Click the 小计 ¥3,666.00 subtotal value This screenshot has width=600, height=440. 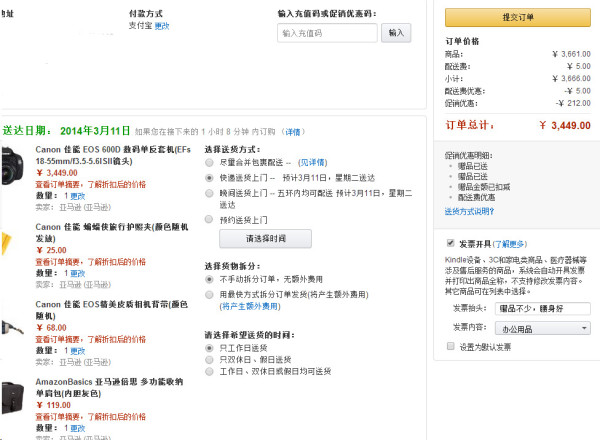click(571, 78)
